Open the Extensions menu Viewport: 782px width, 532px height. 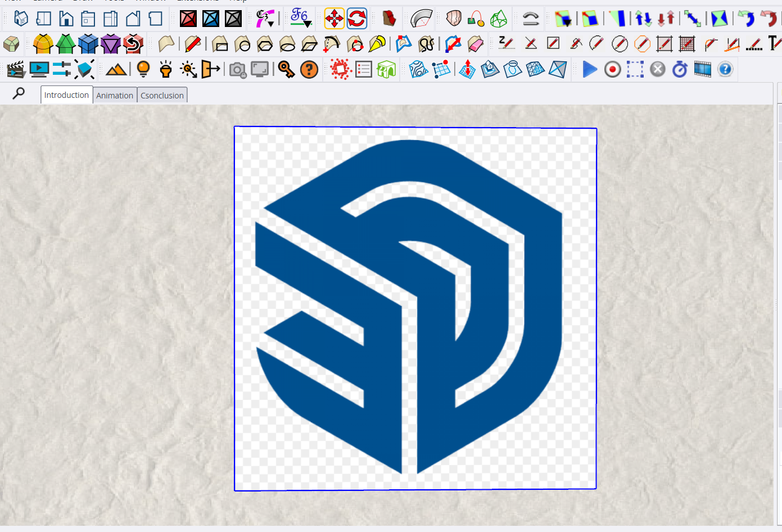[x=198, y=2]
